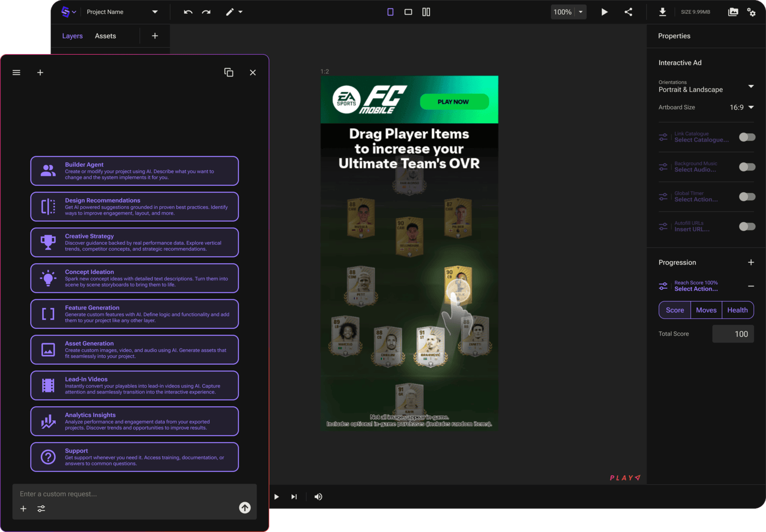The image size is (766, 532).
Task: Select the Score tab
Action: (675, 310)
